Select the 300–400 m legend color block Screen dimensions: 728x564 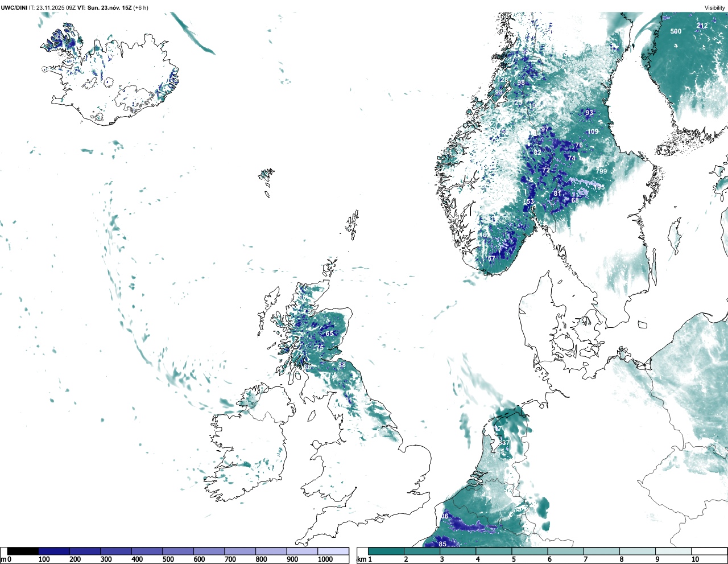[116, 551]
